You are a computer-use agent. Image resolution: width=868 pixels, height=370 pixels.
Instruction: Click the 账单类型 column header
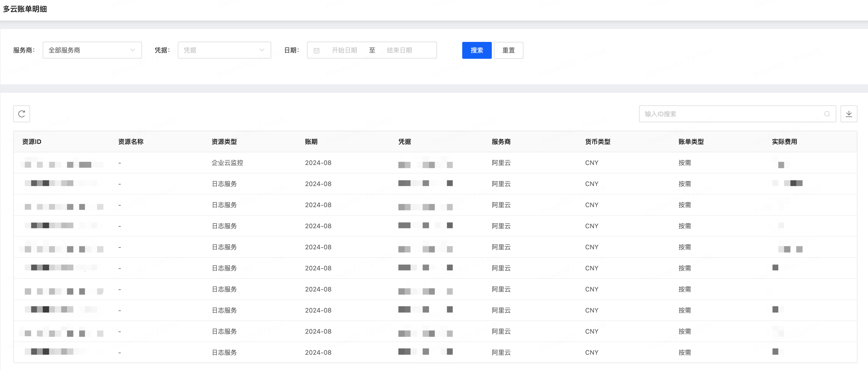tap(691, 142)
